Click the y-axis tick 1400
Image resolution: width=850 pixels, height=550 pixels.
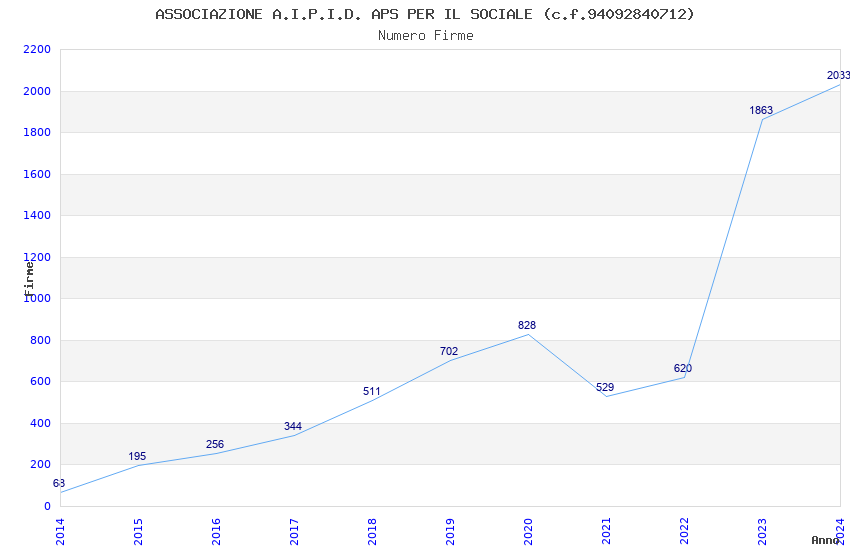click(37, 215)
